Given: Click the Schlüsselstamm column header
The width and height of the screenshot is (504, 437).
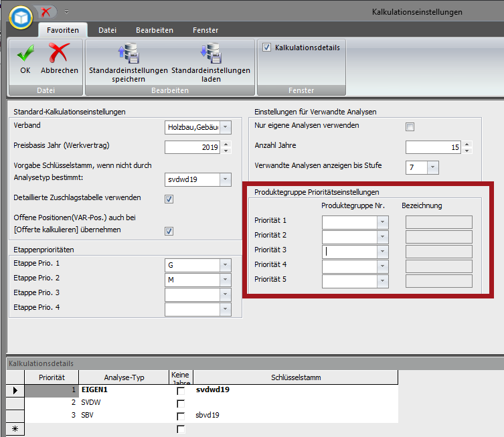Looking at the screenshot, I should pyautogui.click(x=296, y=377).
